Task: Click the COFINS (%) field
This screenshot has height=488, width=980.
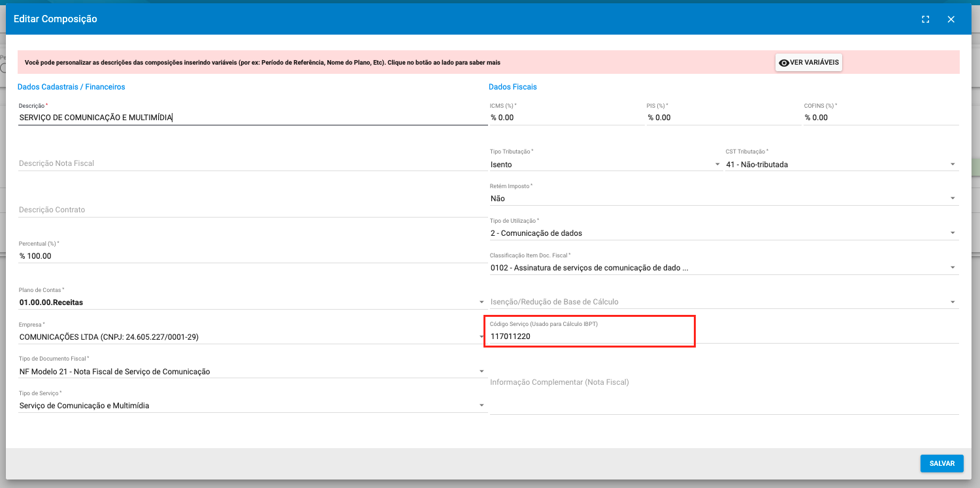Action: pos(881,118)
